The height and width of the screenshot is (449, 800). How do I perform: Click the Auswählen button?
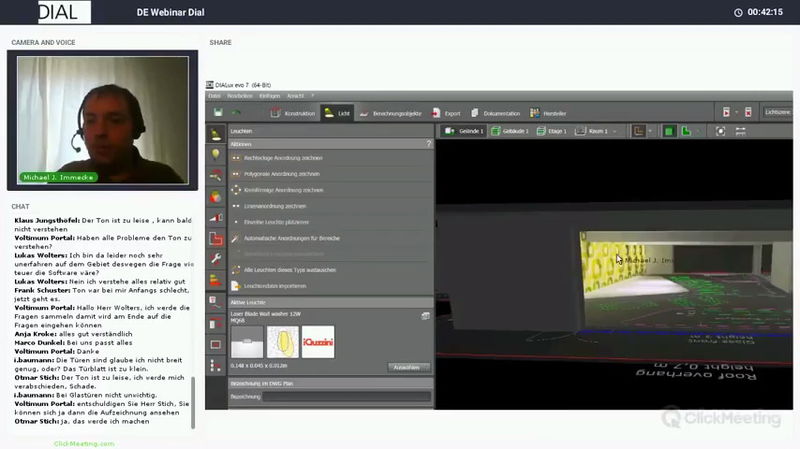pos(408,367)
